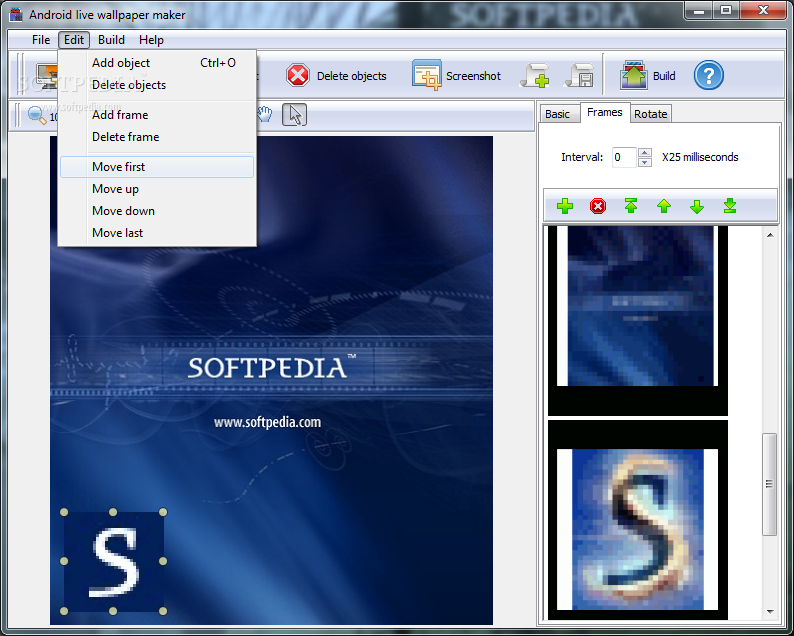Click the Interval value input field
The image size is (794, 636).
click(624, 157)
